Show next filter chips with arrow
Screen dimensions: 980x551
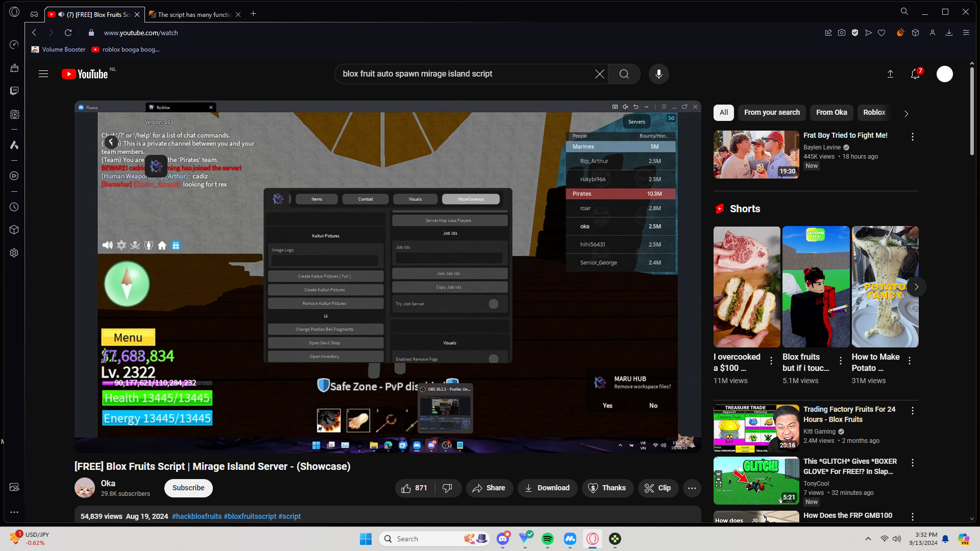pos(906,113)
